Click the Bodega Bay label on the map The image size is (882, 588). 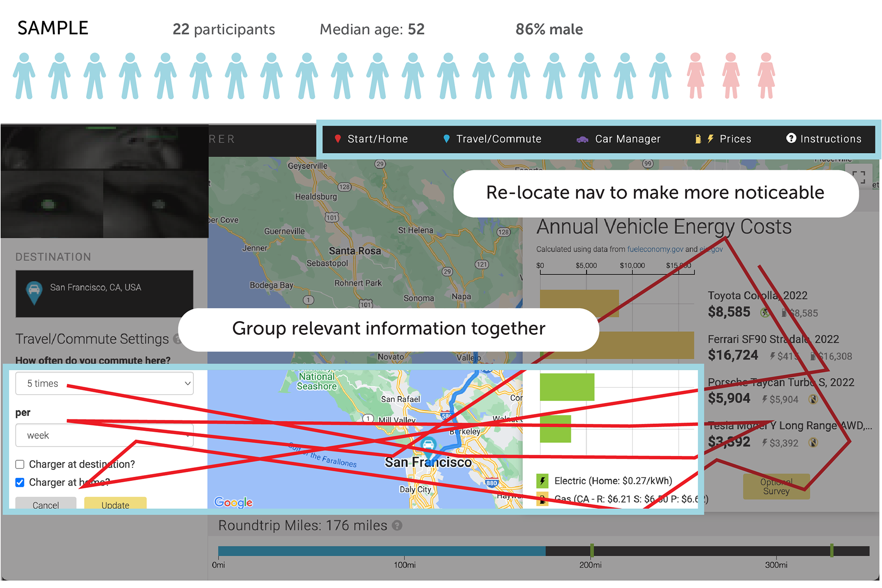point(271,285)
